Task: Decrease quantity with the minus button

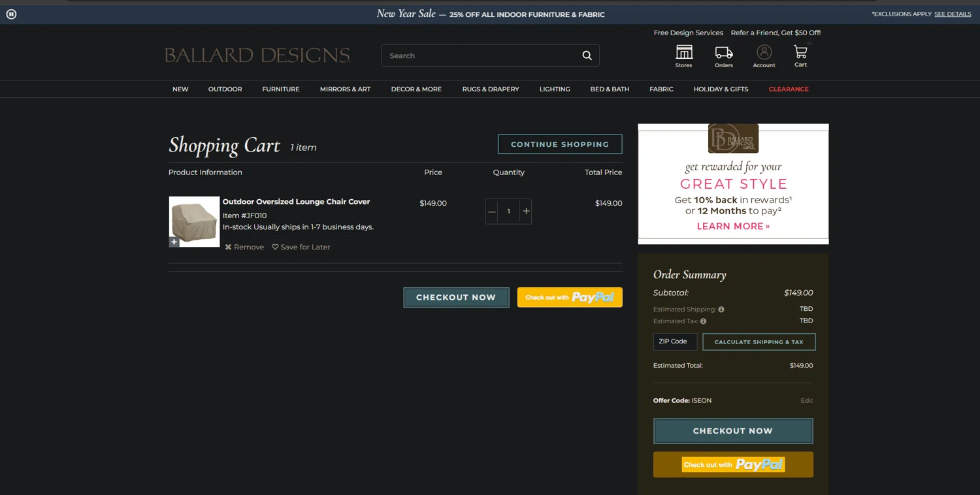Action: pos(492,212)
